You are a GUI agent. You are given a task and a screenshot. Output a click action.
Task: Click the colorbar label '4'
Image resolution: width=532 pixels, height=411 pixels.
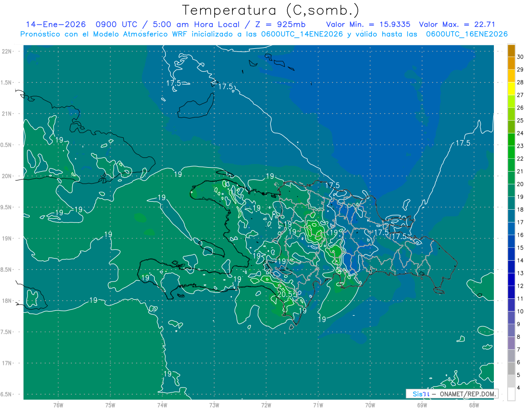(519, 388)
